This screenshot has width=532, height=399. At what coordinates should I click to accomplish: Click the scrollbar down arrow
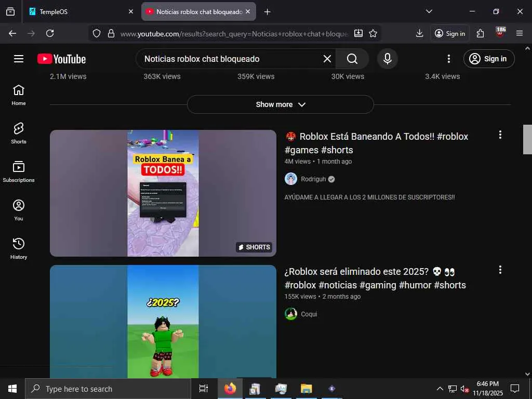[x=527, y=374]
